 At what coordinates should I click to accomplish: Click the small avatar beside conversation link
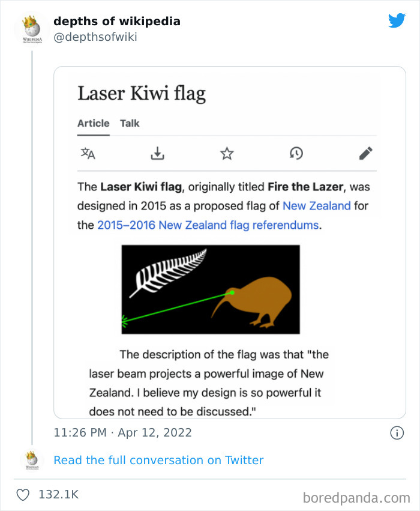31,461
